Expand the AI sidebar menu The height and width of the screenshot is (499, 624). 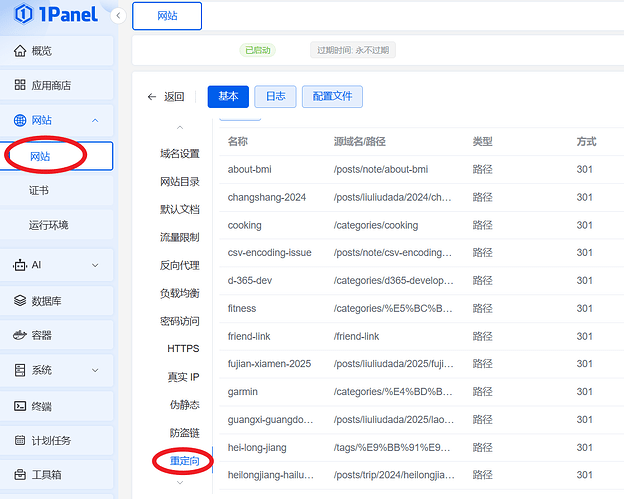click(x=95, y=265)
